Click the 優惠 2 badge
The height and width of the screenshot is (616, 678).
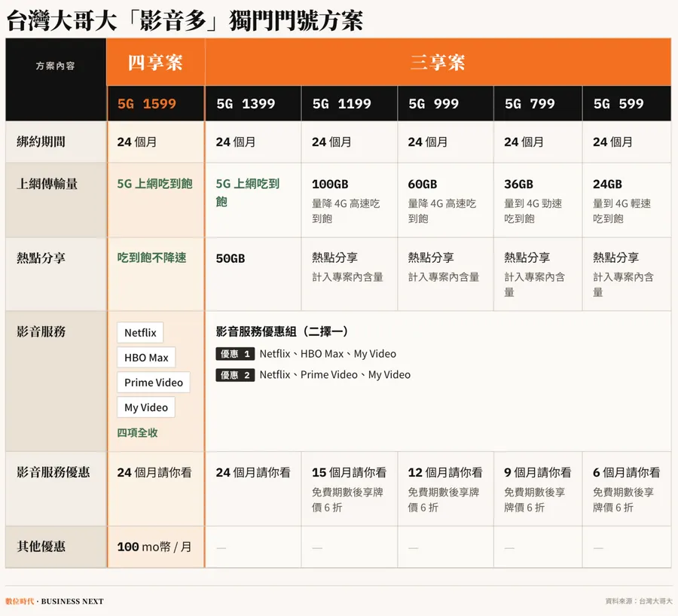tap(235, 375)
